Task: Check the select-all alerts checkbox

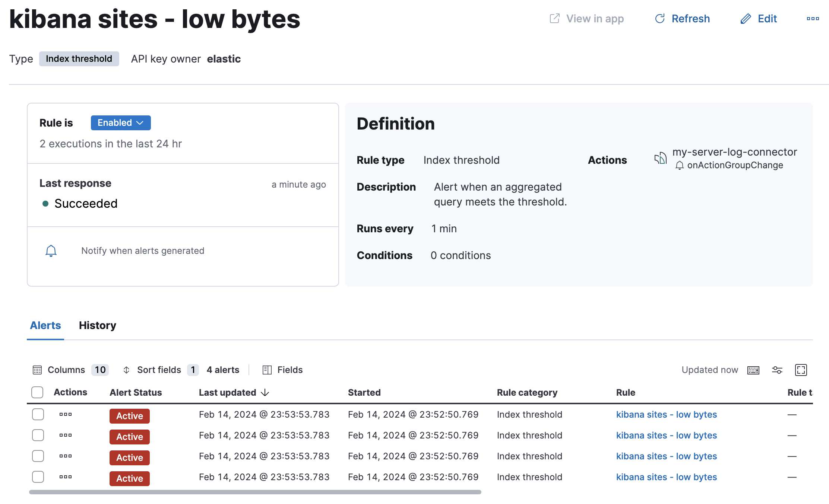Action: tap(37, 390)
